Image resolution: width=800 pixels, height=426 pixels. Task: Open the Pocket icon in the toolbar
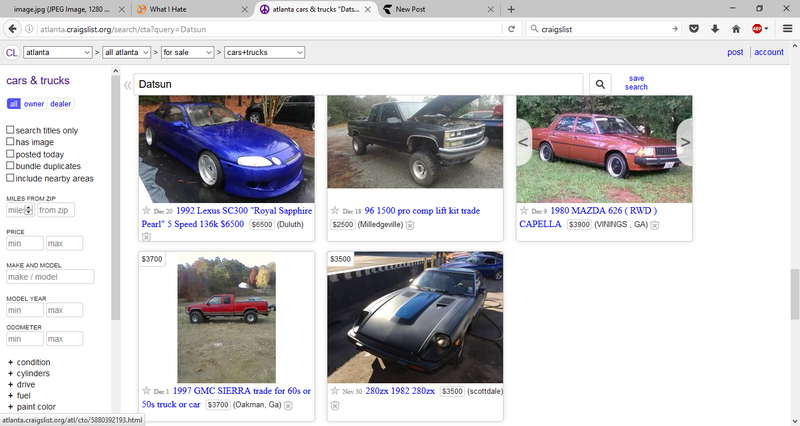point(694,29)
